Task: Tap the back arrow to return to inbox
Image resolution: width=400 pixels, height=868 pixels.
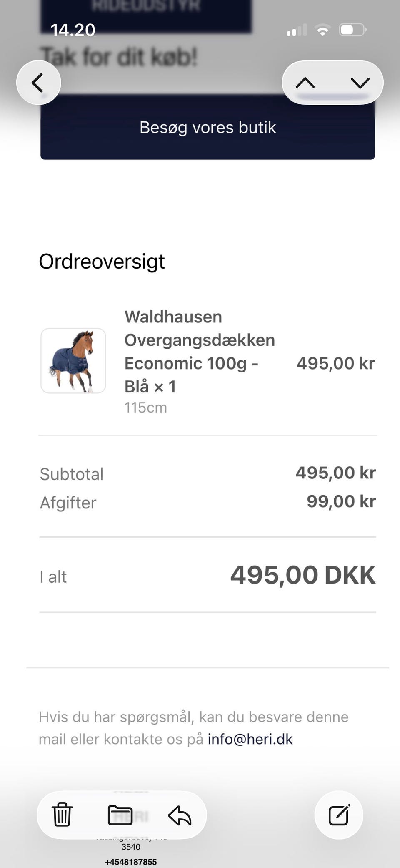Action: pos(38,83)
